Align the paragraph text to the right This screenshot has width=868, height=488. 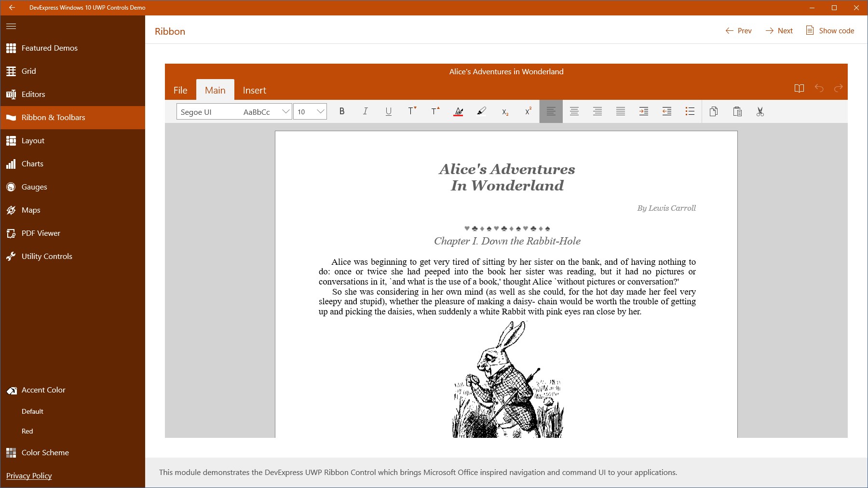[597, 111]
